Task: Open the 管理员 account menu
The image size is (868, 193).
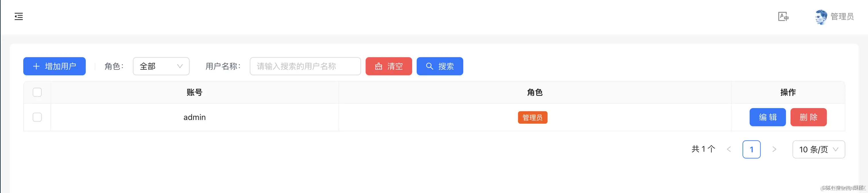Action: [x=841, y=17]
